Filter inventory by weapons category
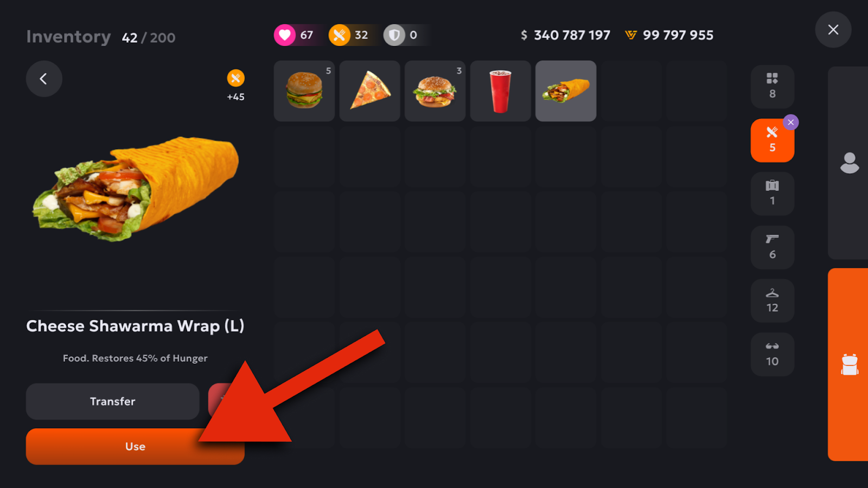The image size is (868, 488). coord(773,247)
